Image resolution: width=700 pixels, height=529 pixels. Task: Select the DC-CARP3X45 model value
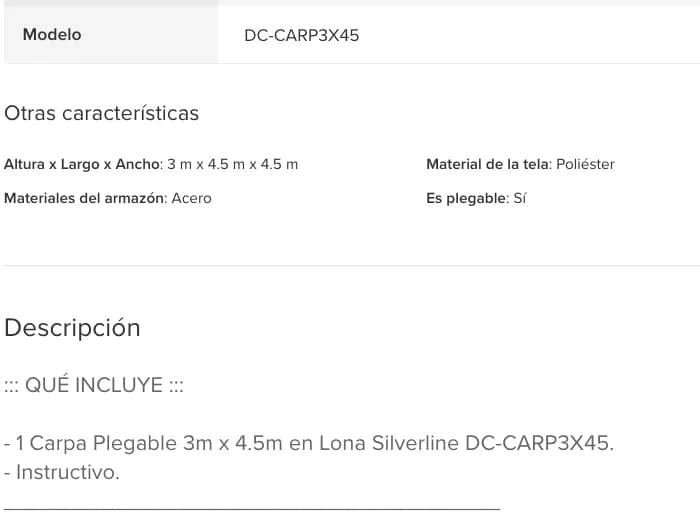pos(301,35)
